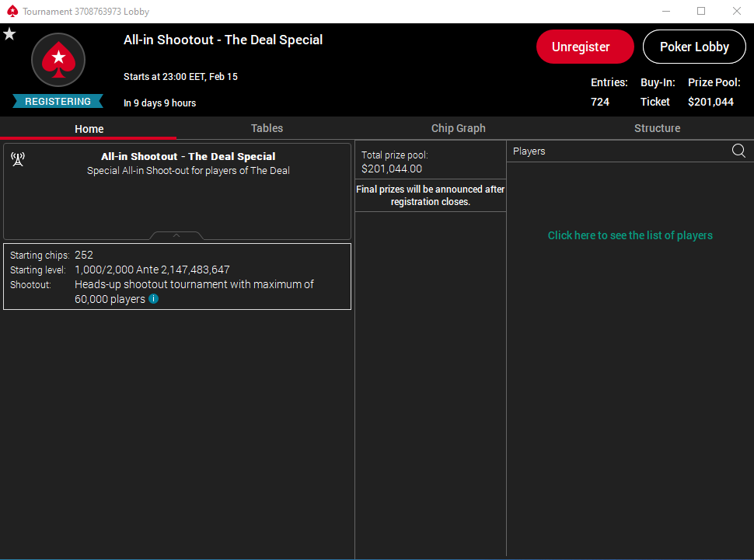This screenshot has width=754, height=560.
Task: Click the Buy-In value Ticket
Action: tap(655, 102)
